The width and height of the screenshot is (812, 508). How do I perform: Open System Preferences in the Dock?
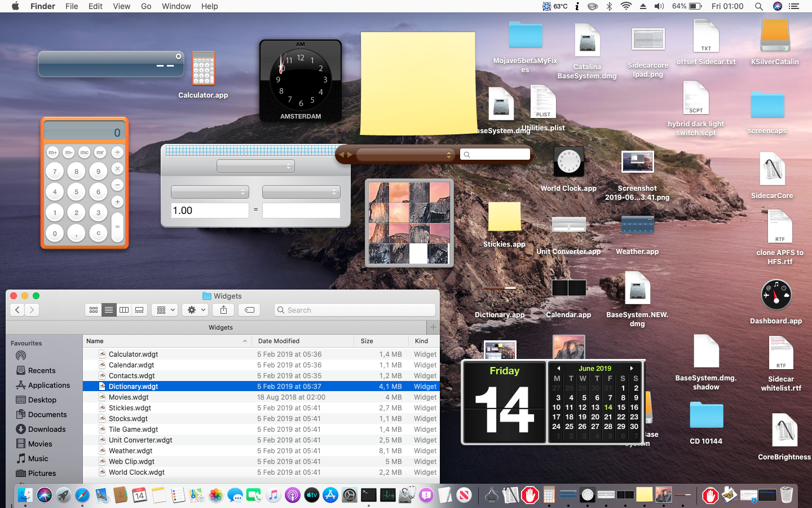(x=350, y=496)
